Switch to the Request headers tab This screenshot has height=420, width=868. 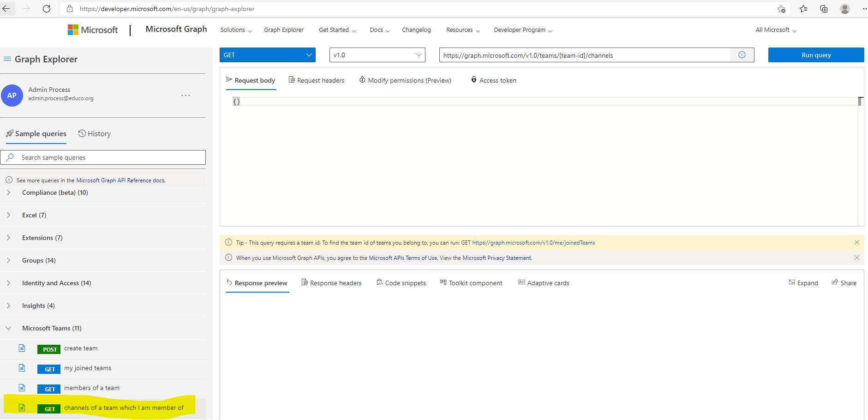click(317, 80)
